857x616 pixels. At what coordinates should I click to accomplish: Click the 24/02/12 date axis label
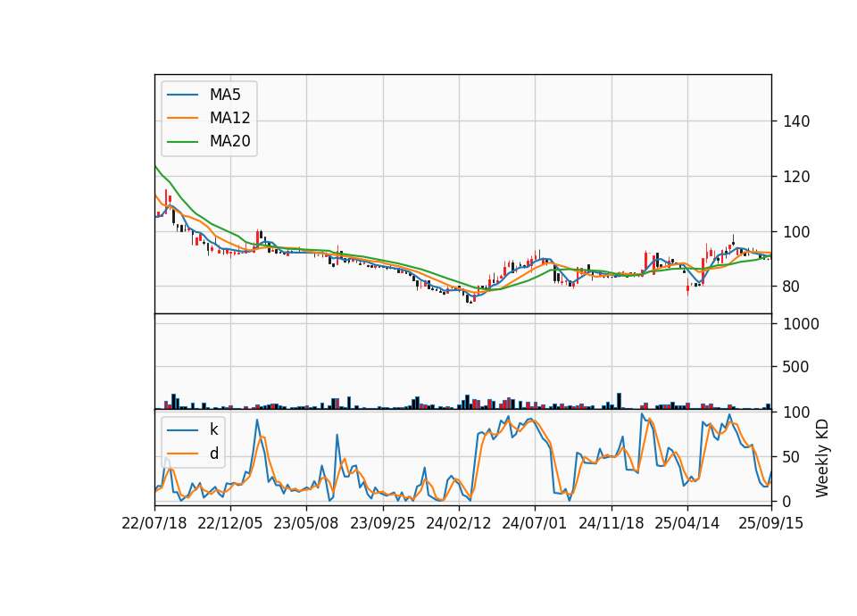pos(459,523)
